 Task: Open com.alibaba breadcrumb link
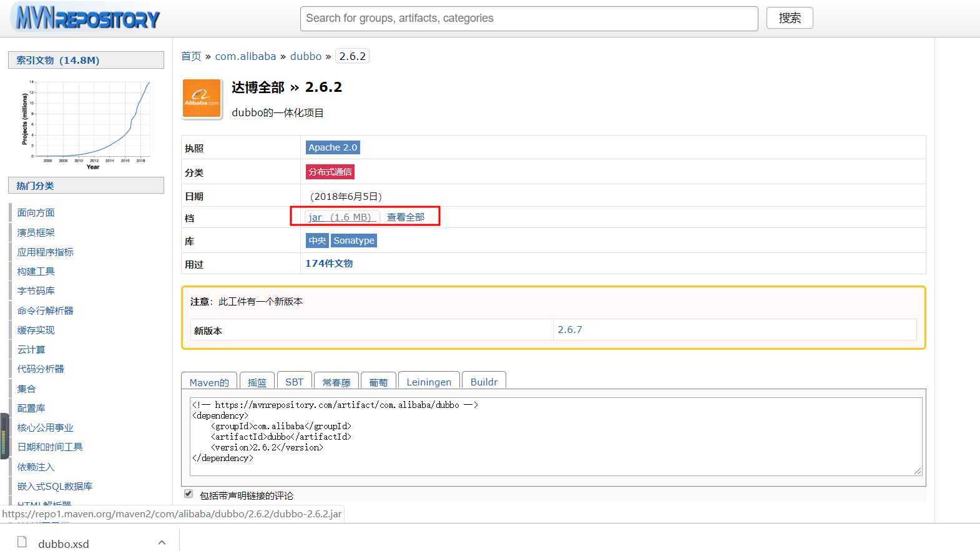(245, 56)
